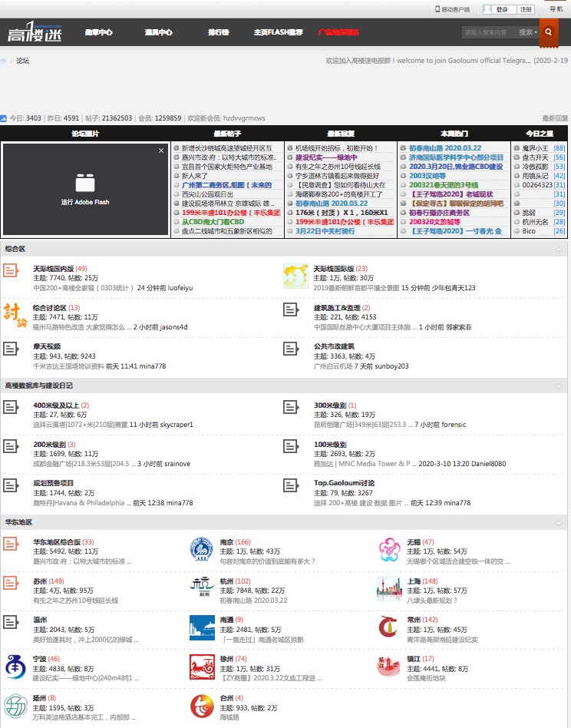
Task: Open 道具中心 in navigation bar
Action: point(159,32)
